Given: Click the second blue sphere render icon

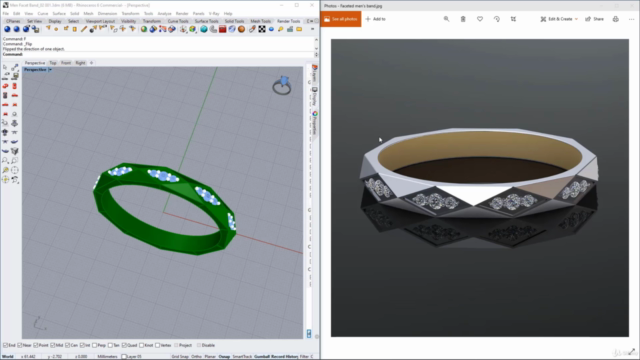Looking at the screenshot, I should (16, 29).
